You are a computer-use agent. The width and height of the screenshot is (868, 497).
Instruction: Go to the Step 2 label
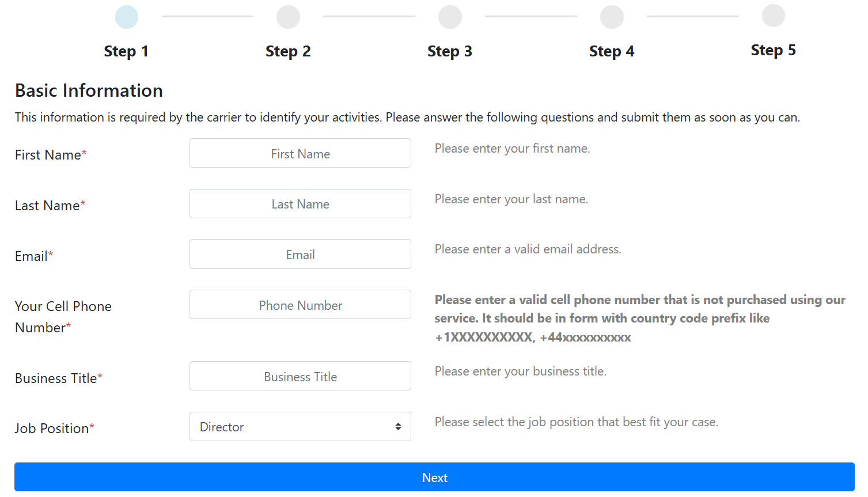288,51
